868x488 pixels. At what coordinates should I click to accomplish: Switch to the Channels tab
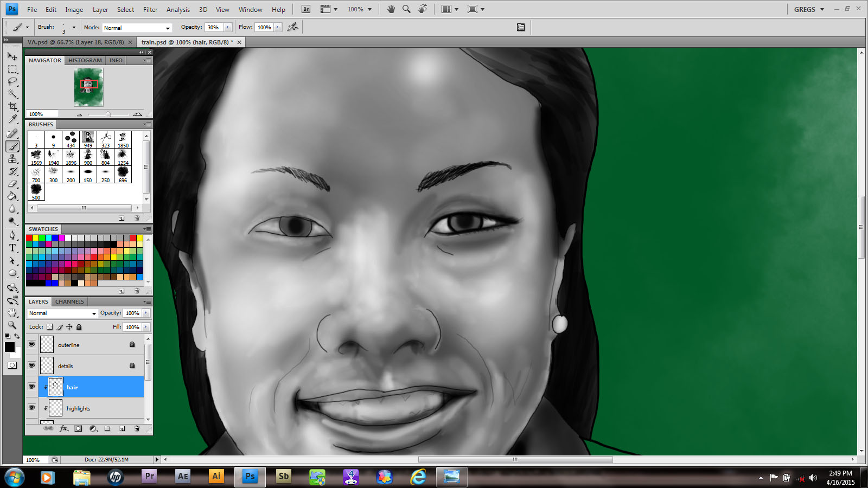tap(69, 301)
